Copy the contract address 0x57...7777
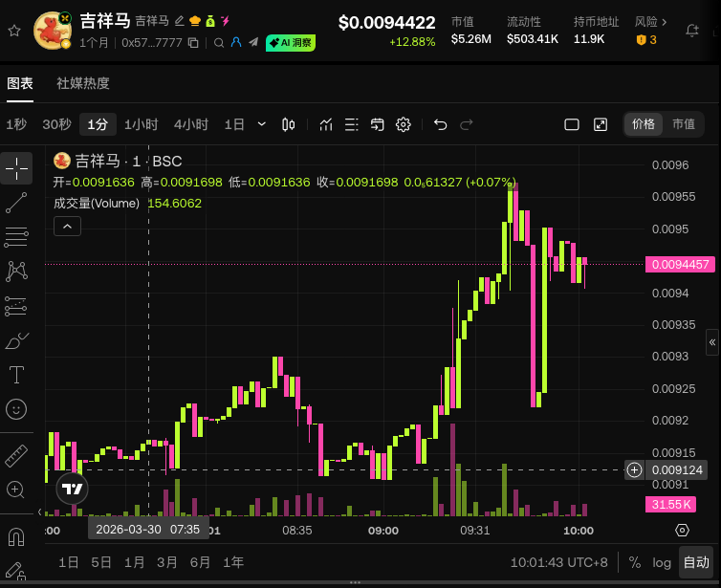 [193, 43]
